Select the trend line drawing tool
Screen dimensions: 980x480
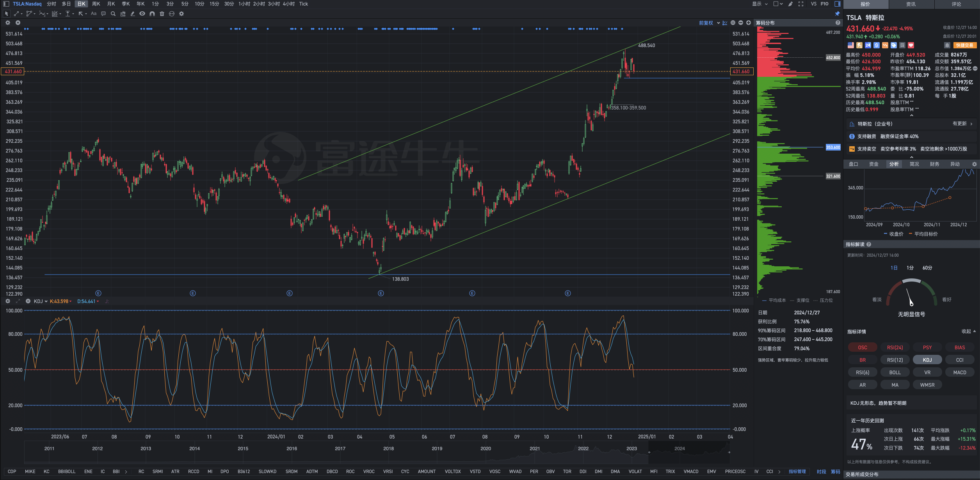16,14
